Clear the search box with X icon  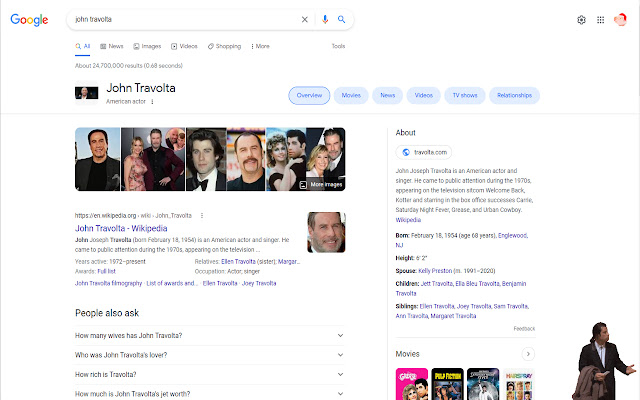(304, 19)
